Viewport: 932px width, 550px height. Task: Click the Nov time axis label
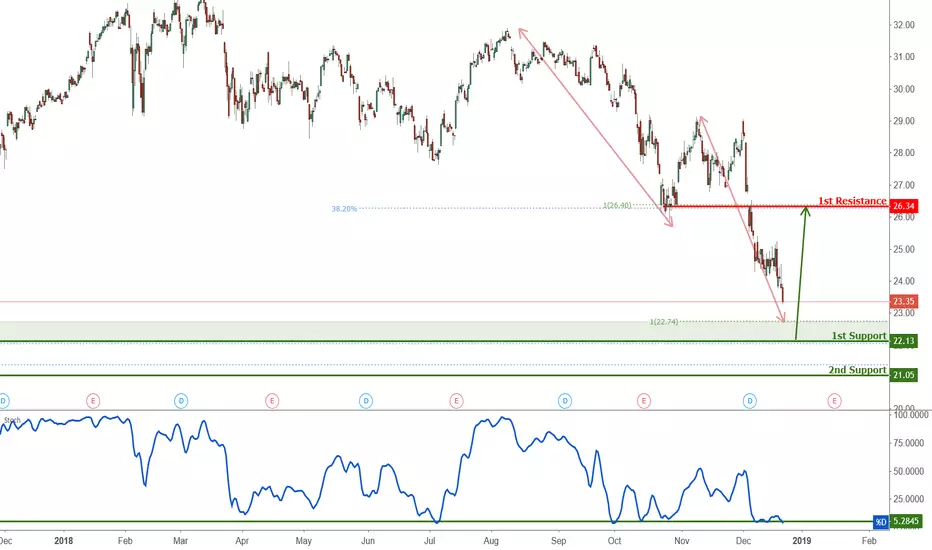[682, 540]
